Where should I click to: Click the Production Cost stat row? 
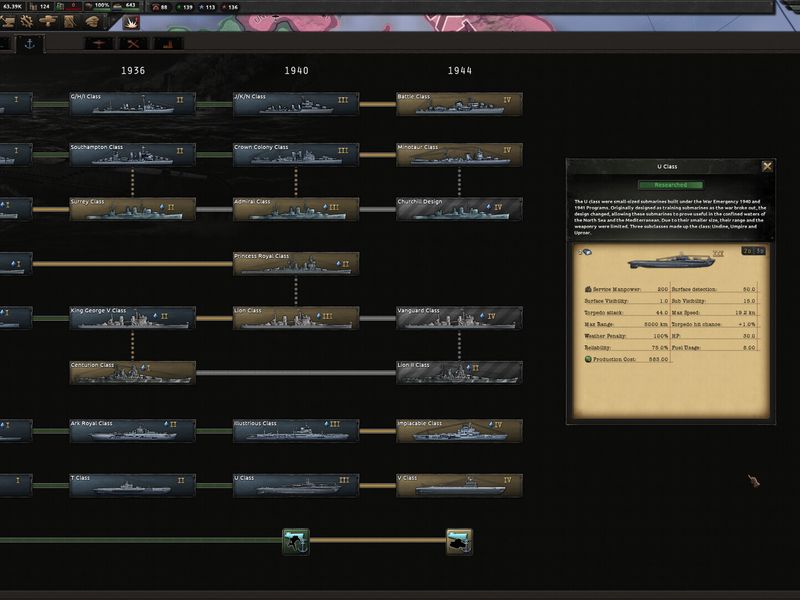click(x=627, y=359)
